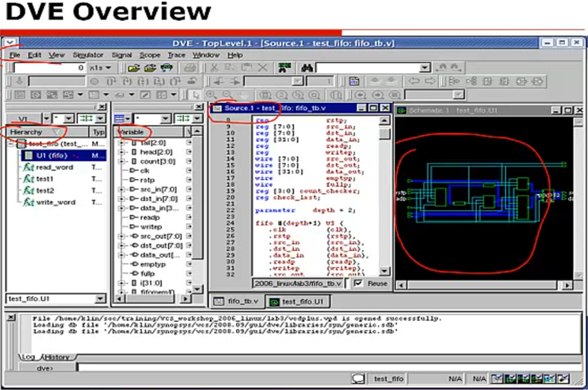This screenshot has height=390, width=588.
Task: Click status bar console icon left of test_fifo
Action: click(358, 379)
